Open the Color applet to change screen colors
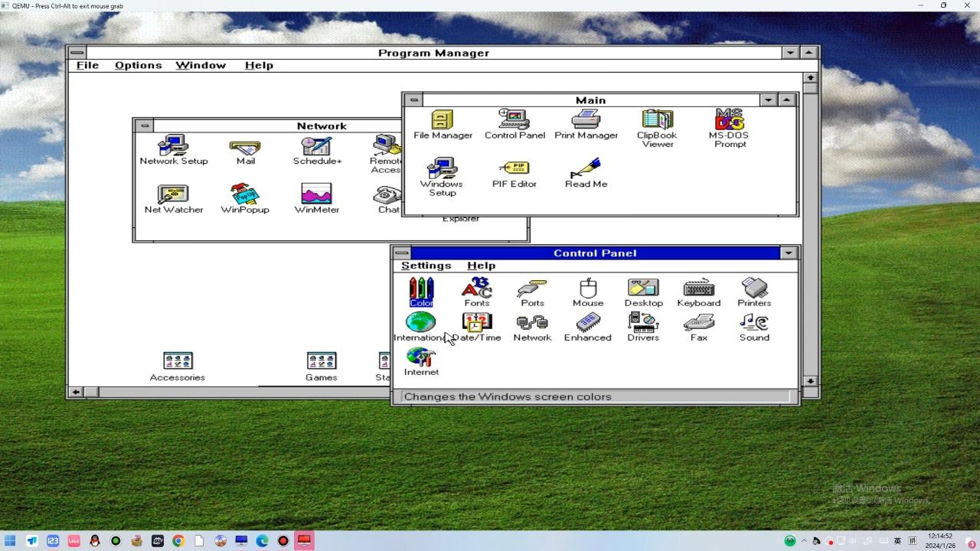 point(420,289)
